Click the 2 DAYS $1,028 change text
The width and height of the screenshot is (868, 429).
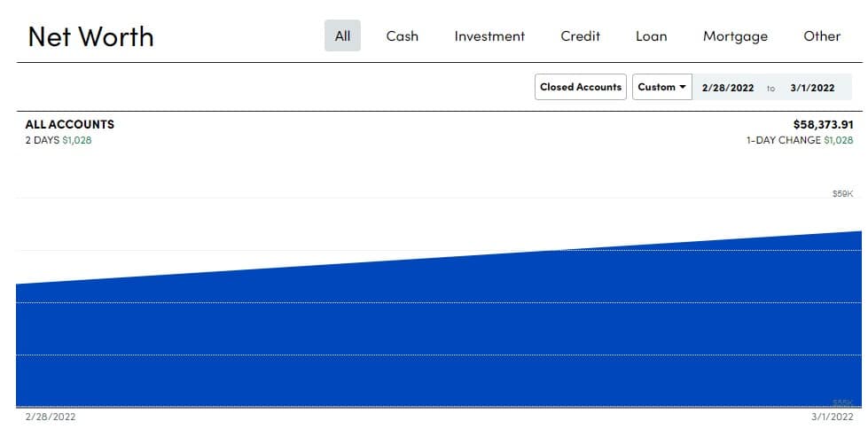click(59, 141)
